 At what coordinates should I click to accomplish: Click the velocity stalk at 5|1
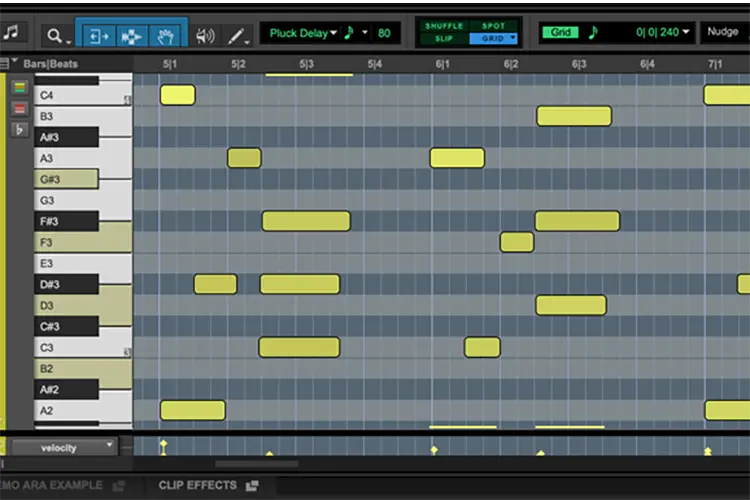164,447
